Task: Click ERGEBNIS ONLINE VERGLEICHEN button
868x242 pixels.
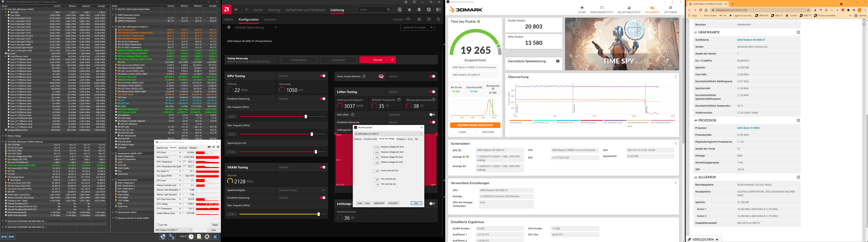Action: coord(475,125)
